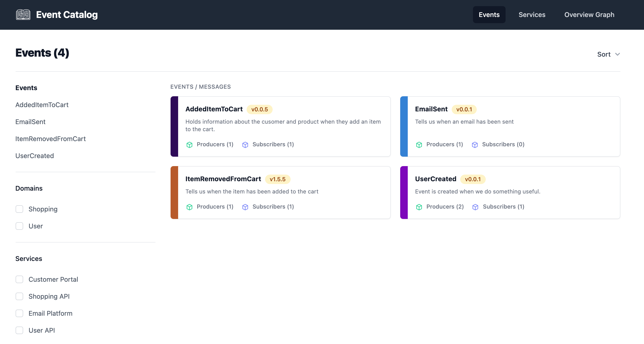Image resolution: width=644 pixels, height=344 pixels.
Task: Click the 'Shopping' domain label
Action: pyautogui.click(x=43, y=209)
